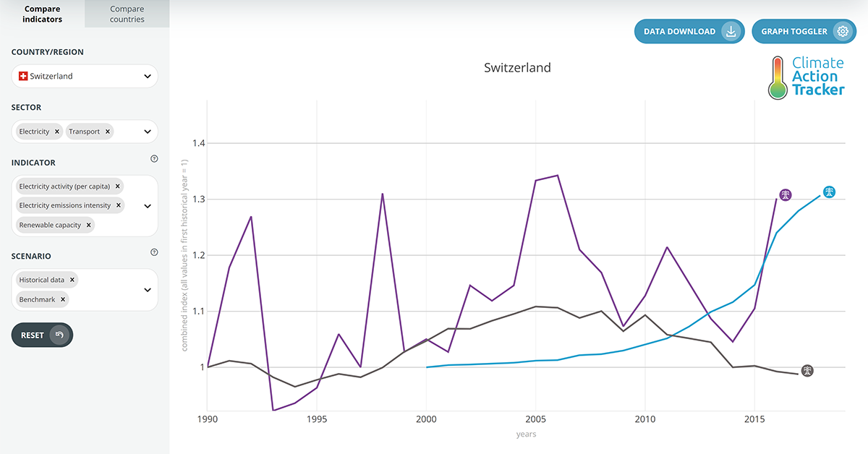Click the blue electricity pylon line marker

(x=829, y=192)
